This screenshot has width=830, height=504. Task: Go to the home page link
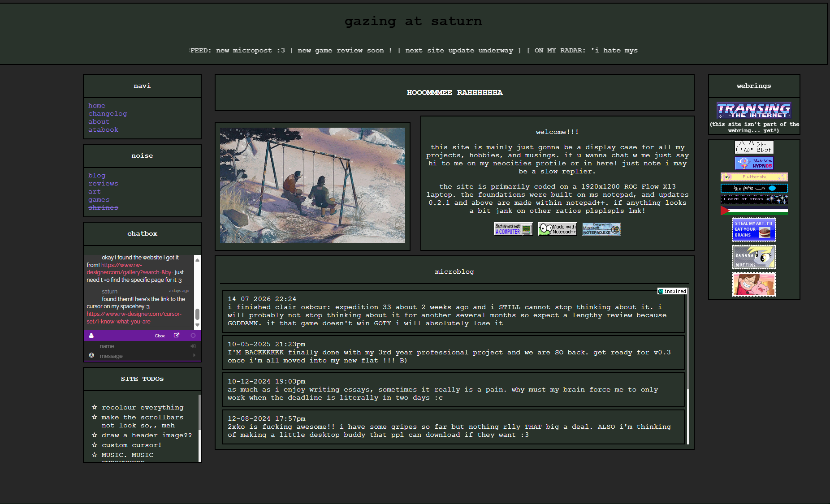(x=97, y=106)
